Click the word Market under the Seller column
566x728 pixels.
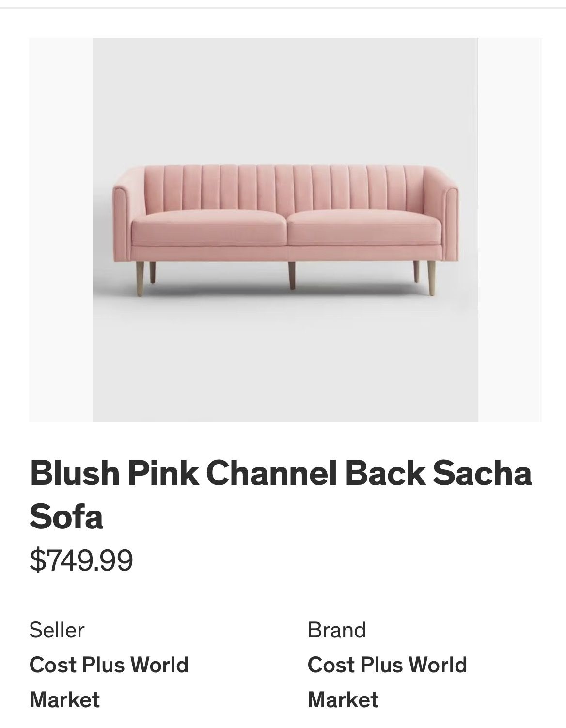[x=64, y=699]
